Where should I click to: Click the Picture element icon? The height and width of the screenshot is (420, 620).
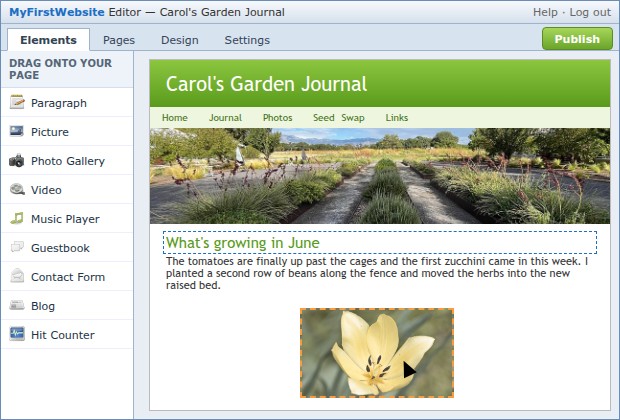point(17,131)
